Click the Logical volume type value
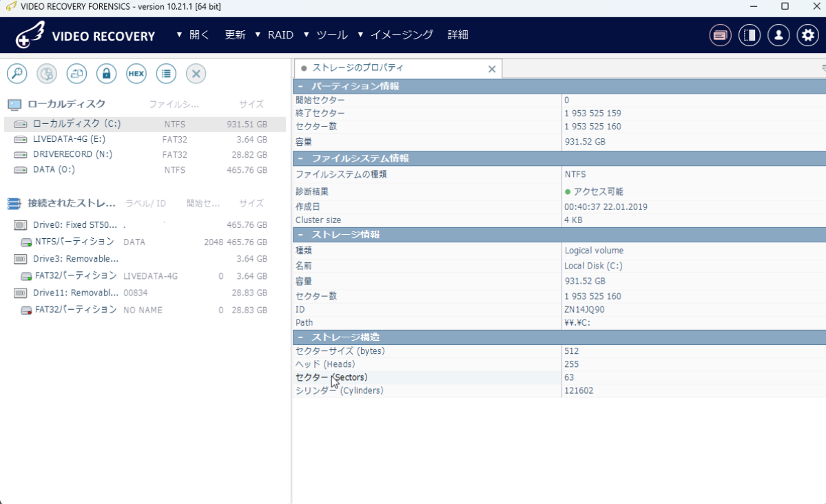Image resolution: width=826 pixels, height=504 pixels. pos(594,251)
